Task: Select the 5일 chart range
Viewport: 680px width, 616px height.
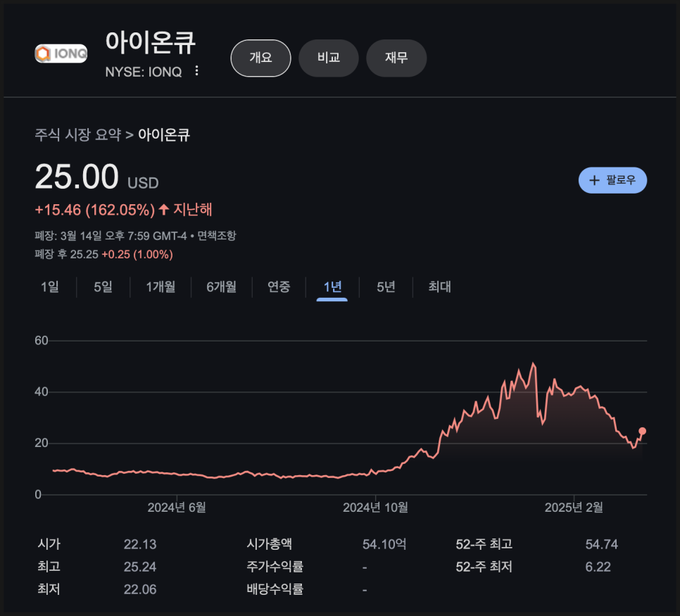Action: 103,287
